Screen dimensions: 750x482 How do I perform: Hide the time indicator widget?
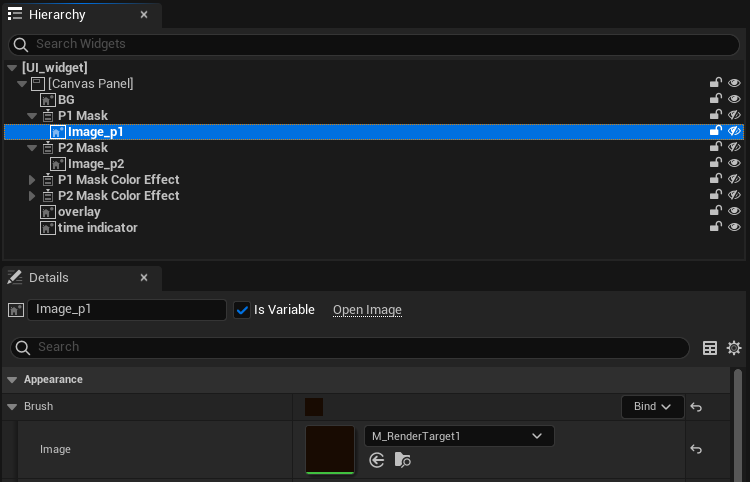[x=734, y=227]
